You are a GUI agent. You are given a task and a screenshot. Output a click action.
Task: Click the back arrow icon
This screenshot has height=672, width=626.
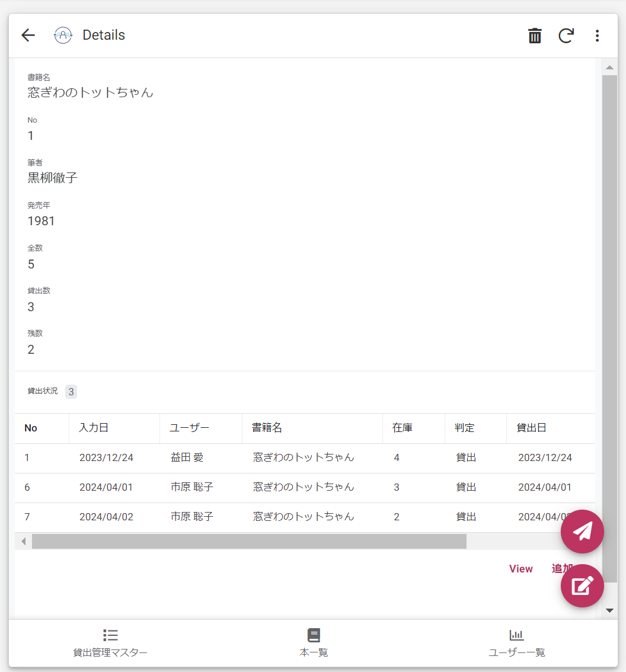(x=28, y=36)
